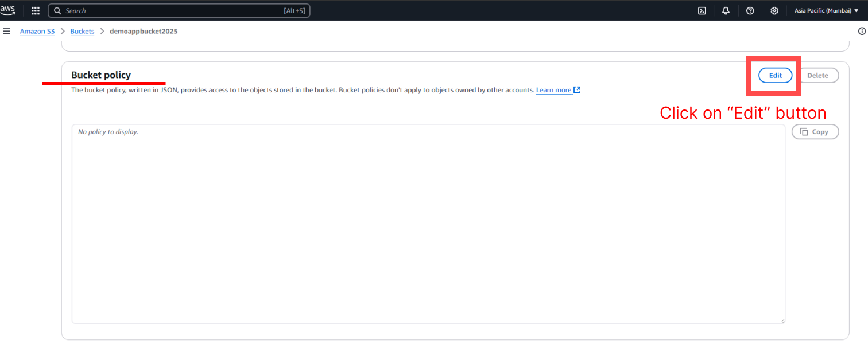Open the AWS services grid icon
This screenshot has width=868, height=356.
35,10
